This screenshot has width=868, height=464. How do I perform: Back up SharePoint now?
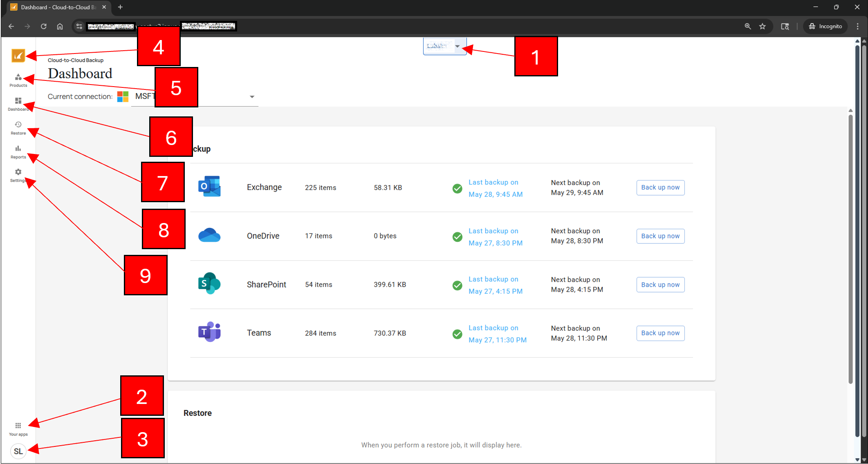[660, 285]
